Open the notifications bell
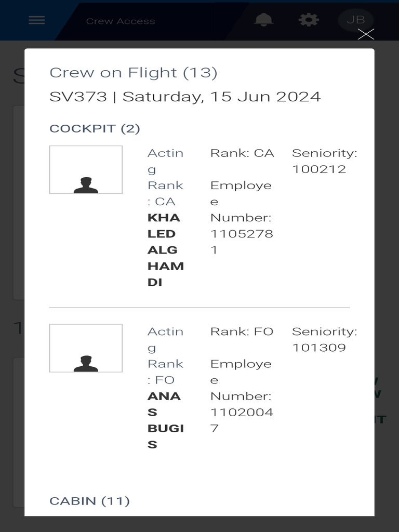This screenshot has height=532, width=399. (x=263, y=20)
